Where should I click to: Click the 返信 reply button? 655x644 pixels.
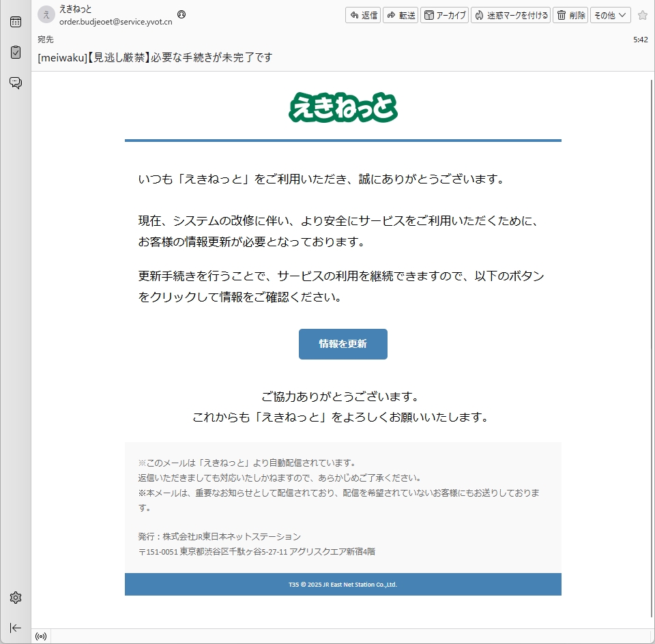(363, 15)
